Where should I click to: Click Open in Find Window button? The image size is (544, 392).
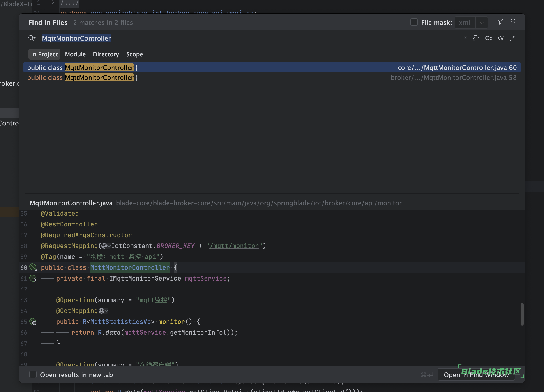(x=476, y=375)
